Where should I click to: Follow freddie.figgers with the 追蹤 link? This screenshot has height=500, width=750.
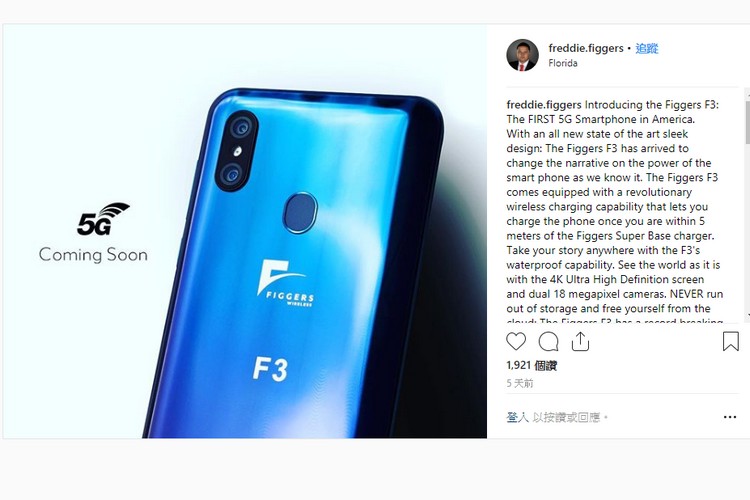pos(647,48)
